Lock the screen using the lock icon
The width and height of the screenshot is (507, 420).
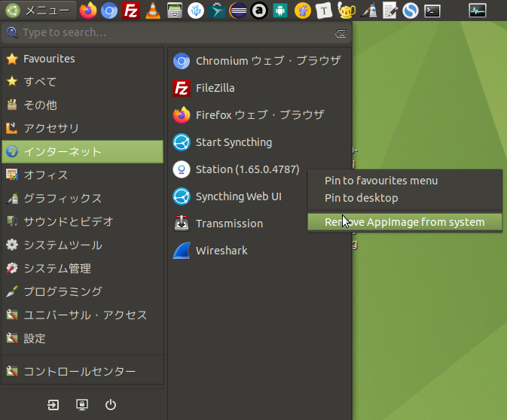pos(82,404)
